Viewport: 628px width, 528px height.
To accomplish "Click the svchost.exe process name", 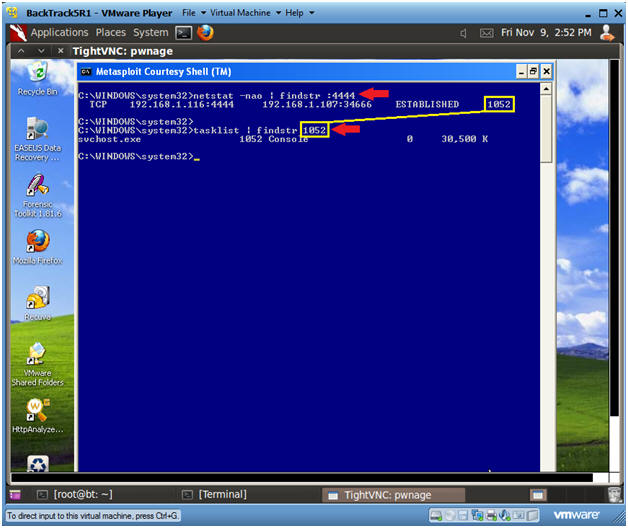I will (x=109, y=139).
